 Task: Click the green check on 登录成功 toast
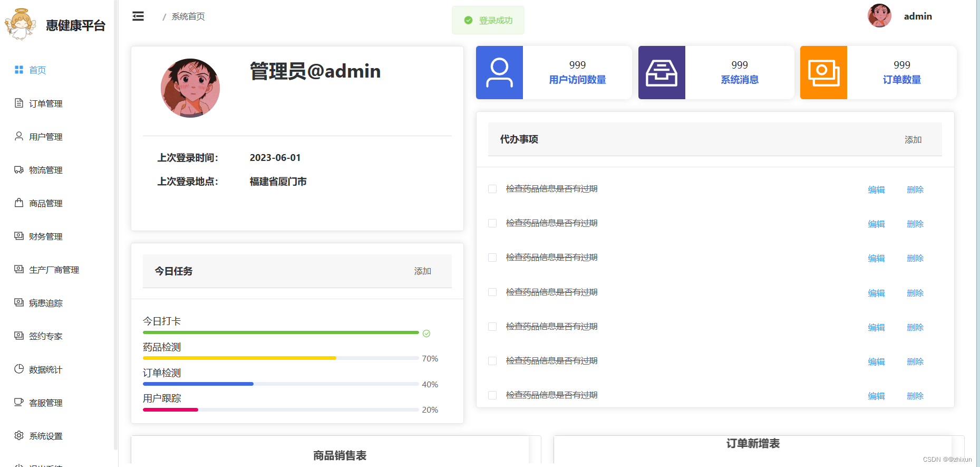pos(468,20)
